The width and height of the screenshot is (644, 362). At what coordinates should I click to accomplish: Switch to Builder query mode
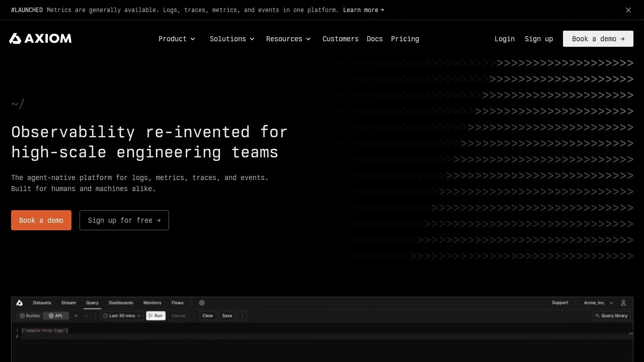(x=30, y=316)
